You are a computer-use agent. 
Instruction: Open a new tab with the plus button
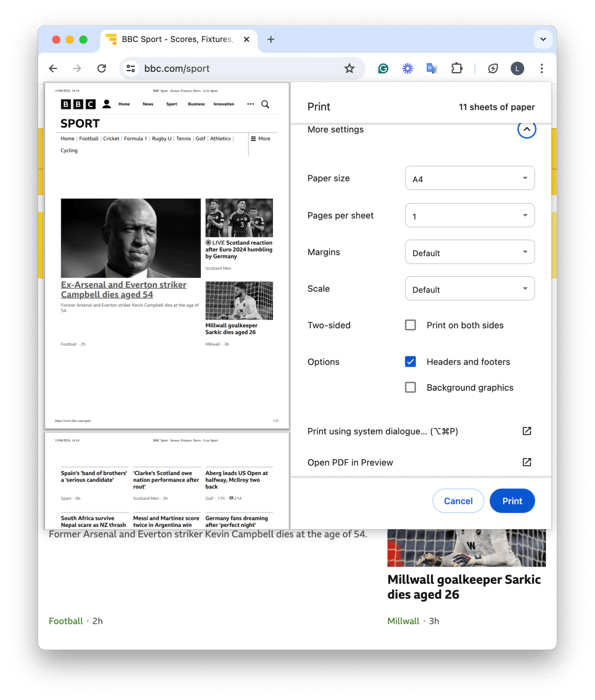point(271,40)
